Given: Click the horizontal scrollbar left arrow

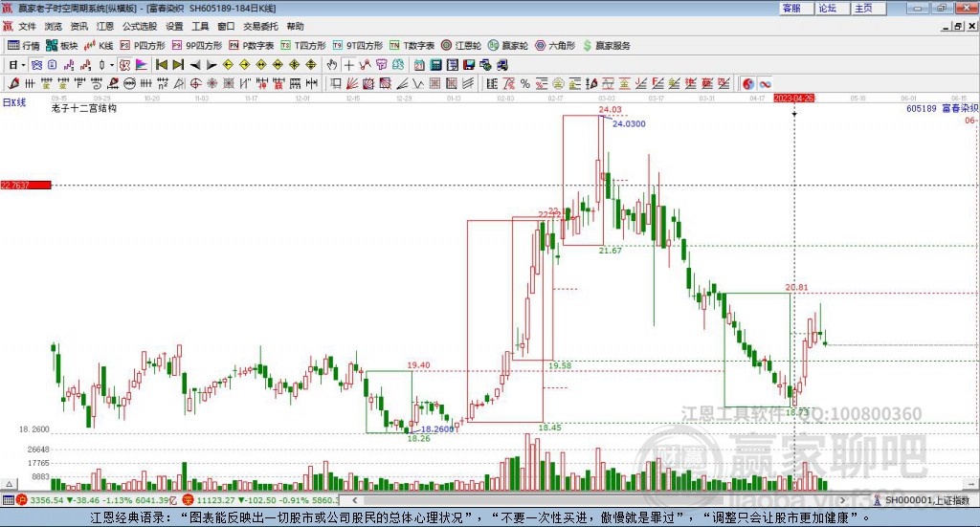Looking at the screenshot, I should pyautogui.click(x=354, y=500).
